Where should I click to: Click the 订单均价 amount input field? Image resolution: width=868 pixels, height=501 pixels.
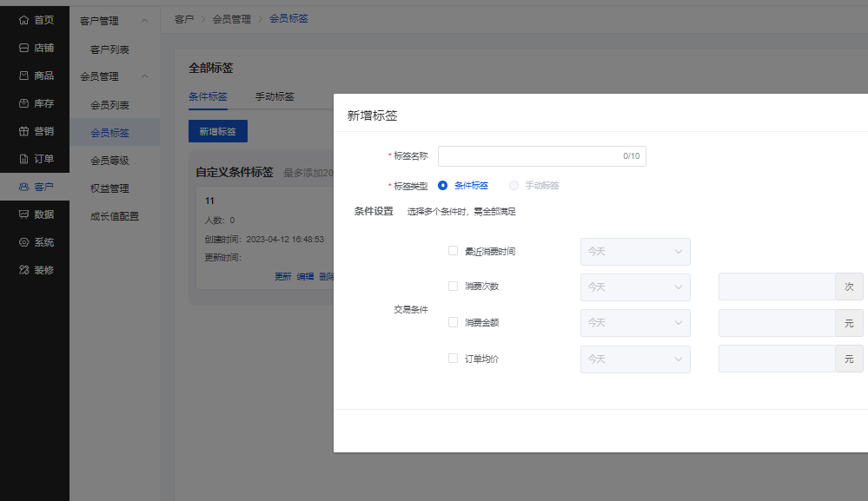[777, 359]
